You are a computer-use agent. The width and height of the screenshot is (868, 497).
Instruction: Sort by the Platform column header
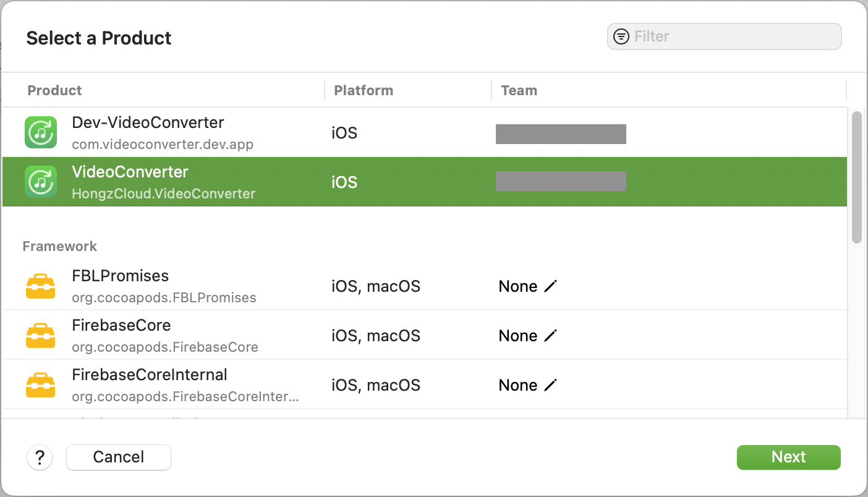[364, 90]
